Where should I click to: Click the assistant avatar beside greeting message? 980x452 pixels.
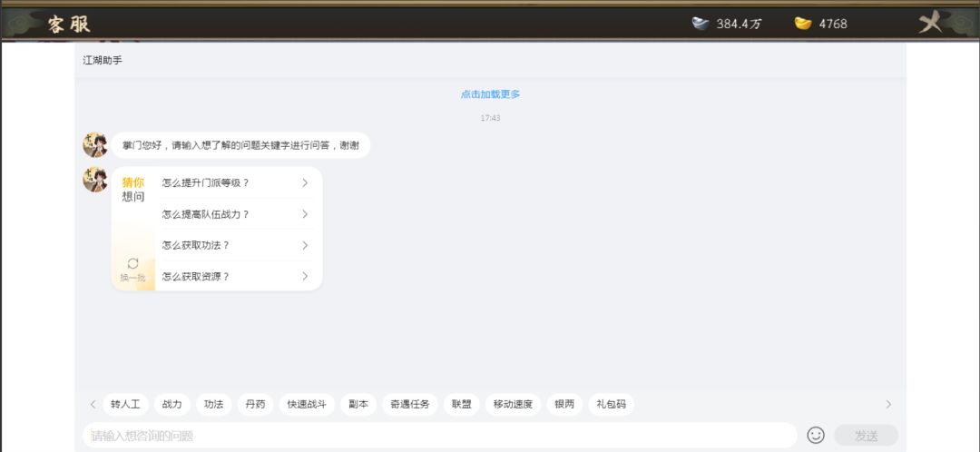(x=95, y=145)
